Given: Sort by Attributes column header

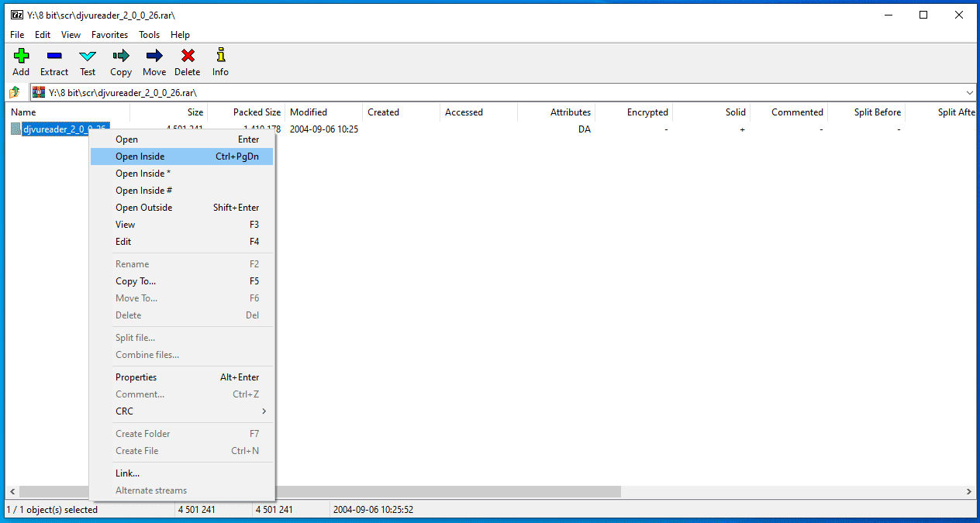Looking at the screenshot, I should click(556, 112).
